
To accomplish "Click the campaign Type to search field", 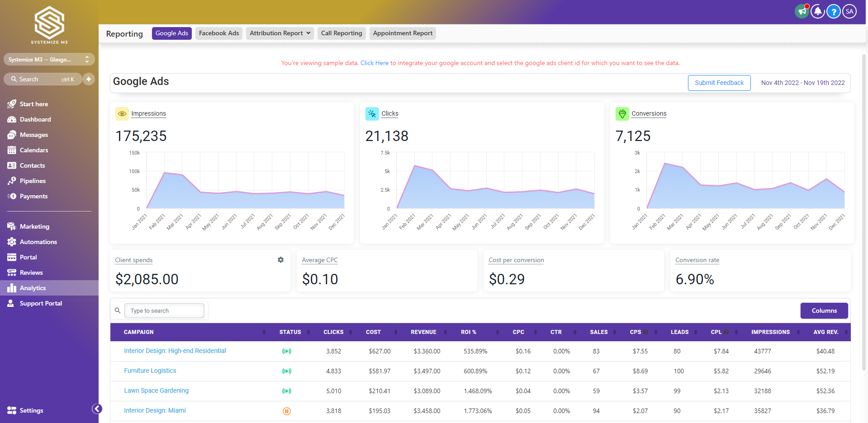I will (164, 310).
